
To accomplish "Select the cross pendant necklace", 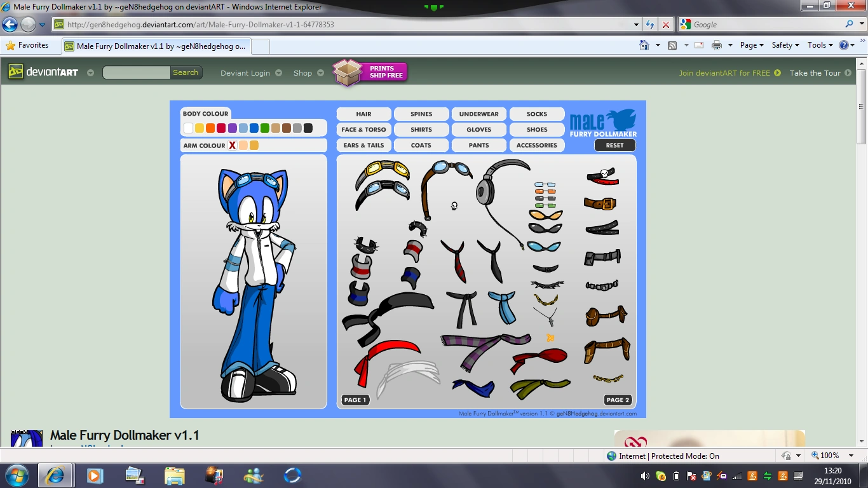I will [x=545, y=316].
